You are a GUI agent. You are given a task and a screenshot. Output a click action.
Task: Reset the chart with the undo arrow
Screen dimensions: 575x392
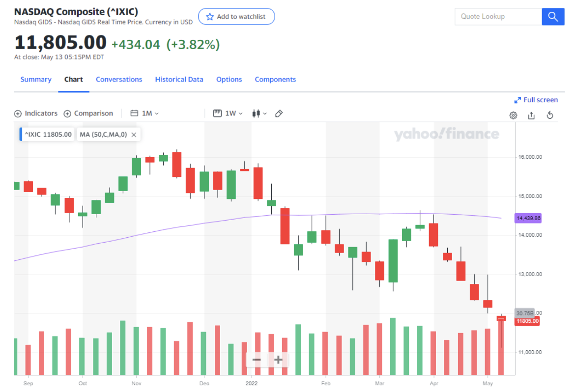pyautogui.click(x=550, y=115)
